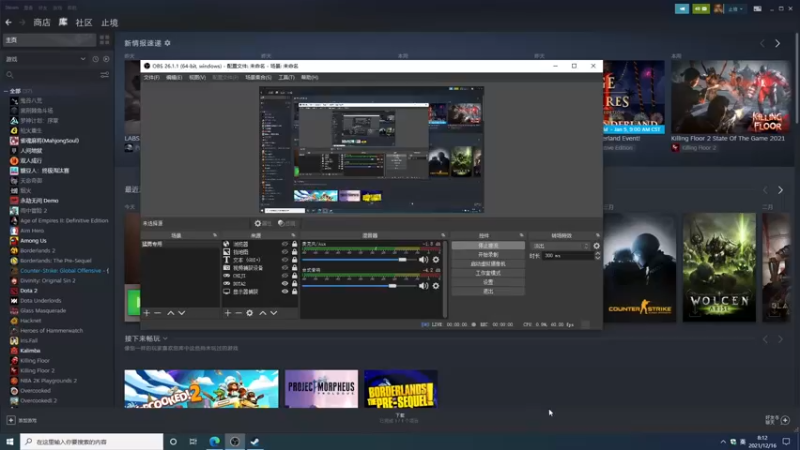This screenshot has width=800, height=450.
Task: Remove the scene with the OBS minus icon
Action: click(x=158, y=313)
